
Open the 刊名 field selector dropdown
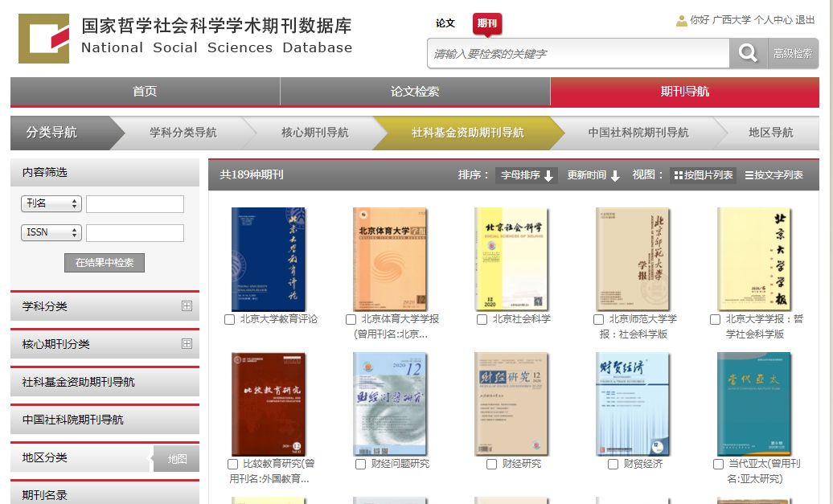pyautogui.click(x=51, y=203)
